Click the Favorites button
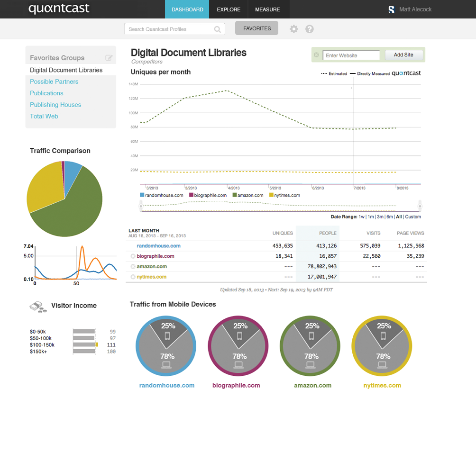Screen dimensions: 476x452 click(257, 28)
